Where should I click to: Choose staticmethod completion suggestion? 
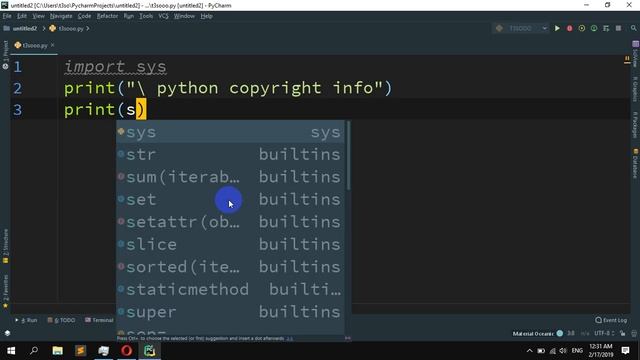(x=231, y=289)
